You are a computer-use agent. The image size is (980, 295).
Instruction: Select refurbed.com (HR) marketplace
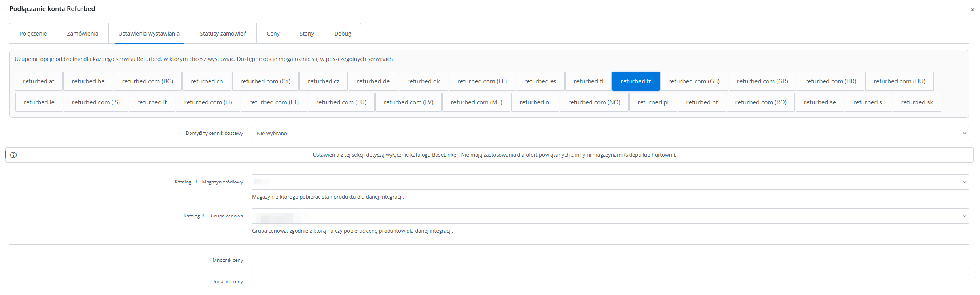click(x=831, y=81)
